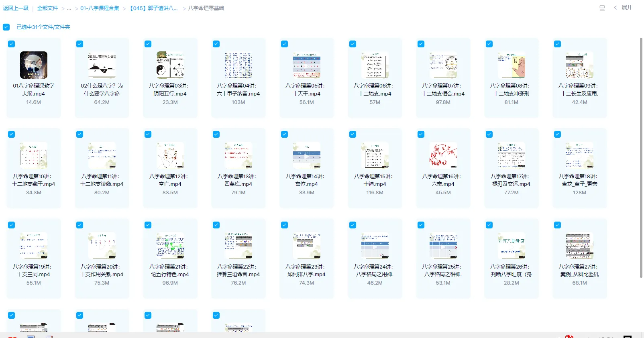Click 展开 to expand side panel
Screen dimensions: 644x338
[627, 8]
